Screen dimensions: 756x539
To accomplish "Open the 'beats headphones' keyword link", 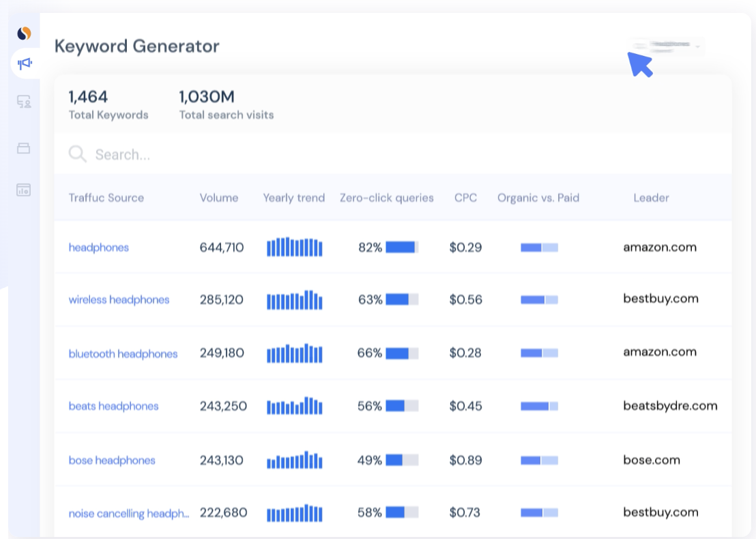I will pos(113,406).
